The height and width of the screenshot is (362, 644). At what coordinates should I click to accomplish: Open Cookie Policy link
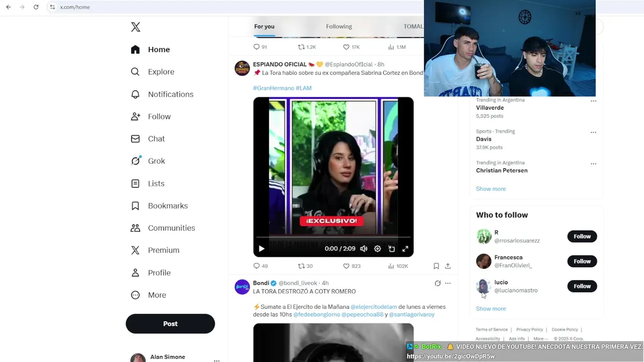pyautogui.click(x=565, y=330)
